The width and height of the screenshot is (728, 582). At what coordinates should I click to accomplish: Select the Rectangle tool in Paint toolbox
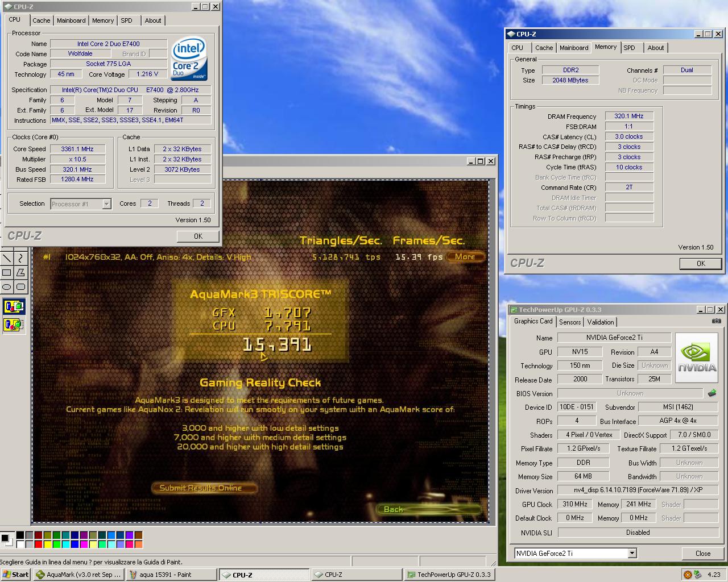click(7, 272)
